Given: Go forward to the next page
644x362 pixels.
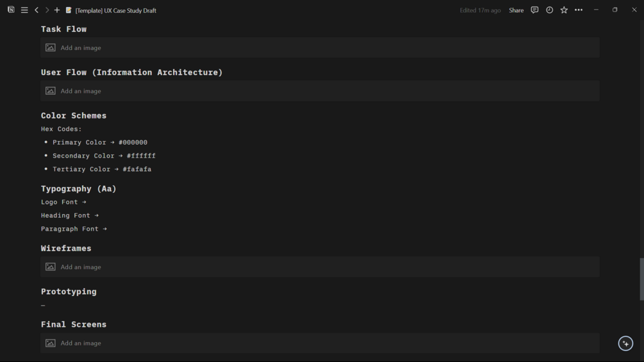Looking at the screenshot, I should (x=47, y=10).
